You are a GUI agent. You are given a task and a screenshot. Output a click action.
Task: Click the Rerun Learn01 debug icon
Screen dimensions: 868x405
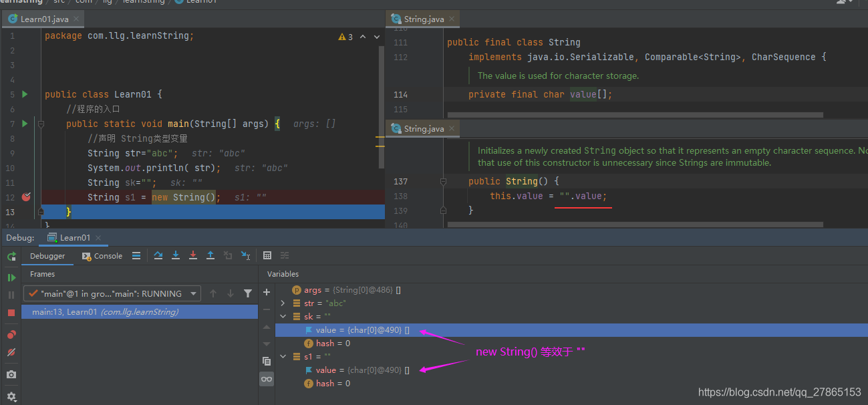coord(11,256)
